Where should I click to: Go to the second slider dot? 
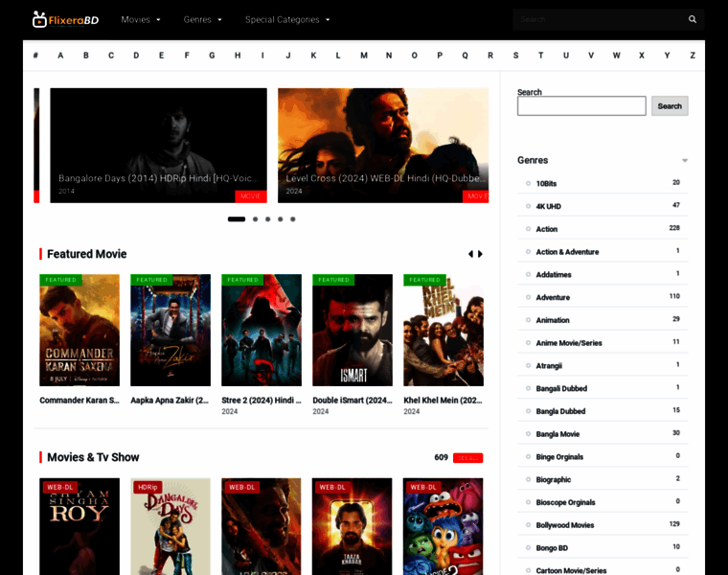coord(256,219)
